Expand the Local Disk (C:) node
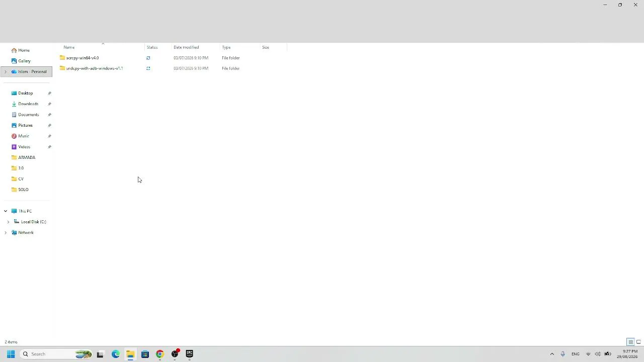 point(8,222)
